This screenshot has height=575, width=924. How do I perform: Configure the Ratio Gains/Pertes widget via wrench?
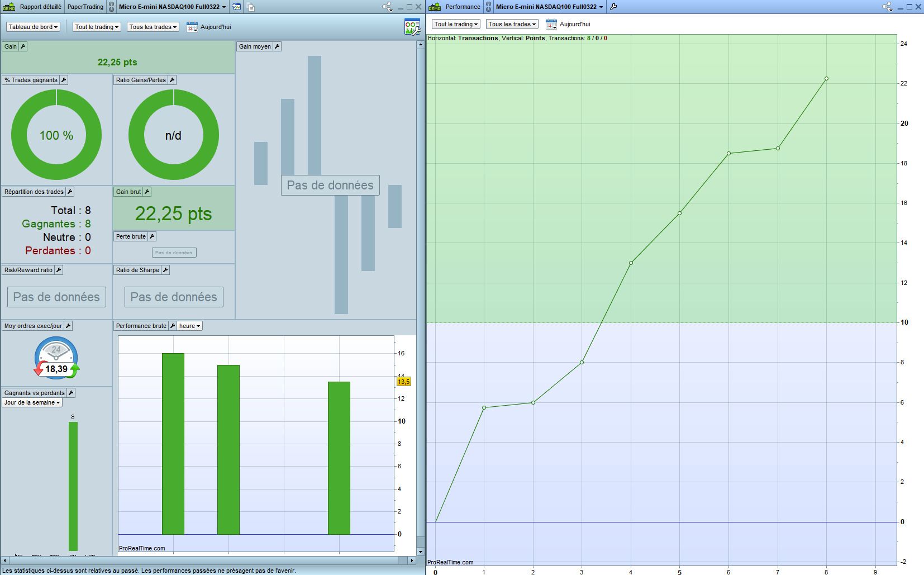[172, 80]
